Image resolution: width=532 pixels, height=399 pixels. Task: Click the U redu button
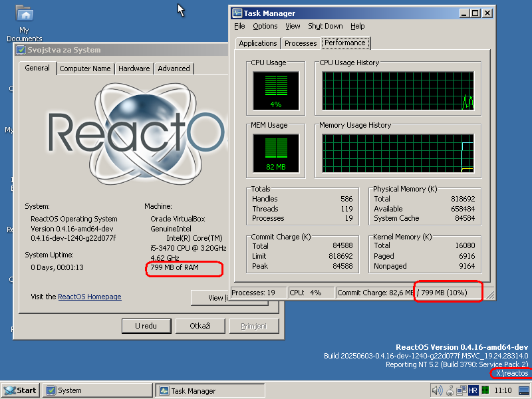pos(146,326)
